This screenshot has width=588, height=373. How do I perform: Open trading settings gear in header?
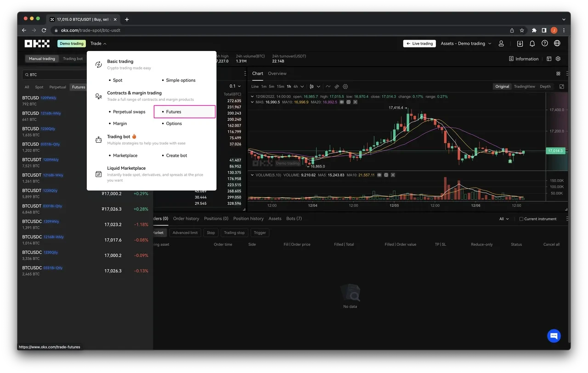click(x=558, y=59)
